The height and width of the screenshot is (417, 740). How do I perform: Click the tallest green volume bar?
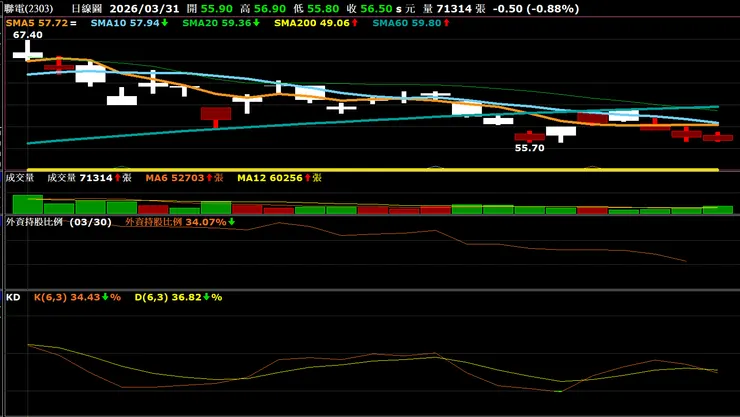tap(28, 204)
